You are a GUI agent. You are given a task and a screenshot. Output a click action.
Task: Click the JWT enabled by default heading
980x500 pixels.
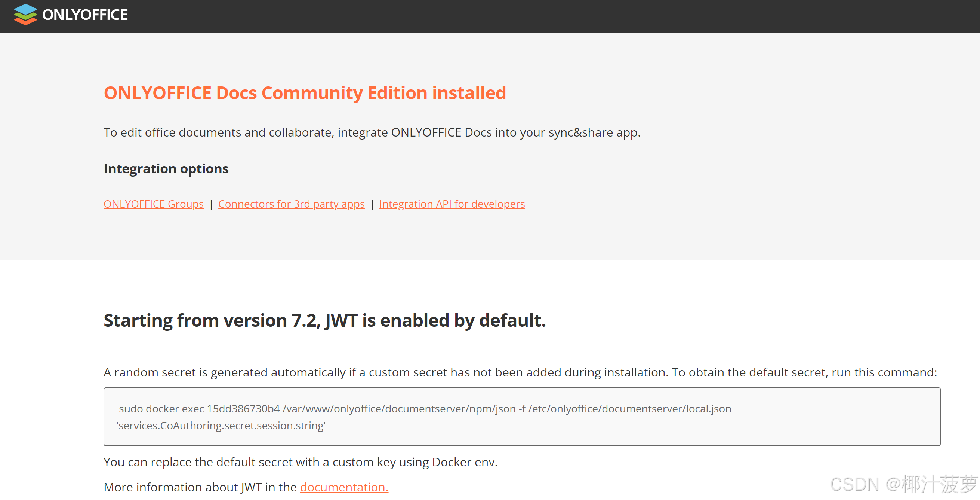[x=324, y=320]
